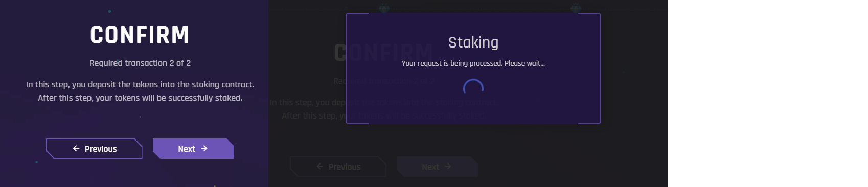The image size is (868, 187).
Task: Click the left arrow icon in the bright Previous button
Action: [76, 148]
